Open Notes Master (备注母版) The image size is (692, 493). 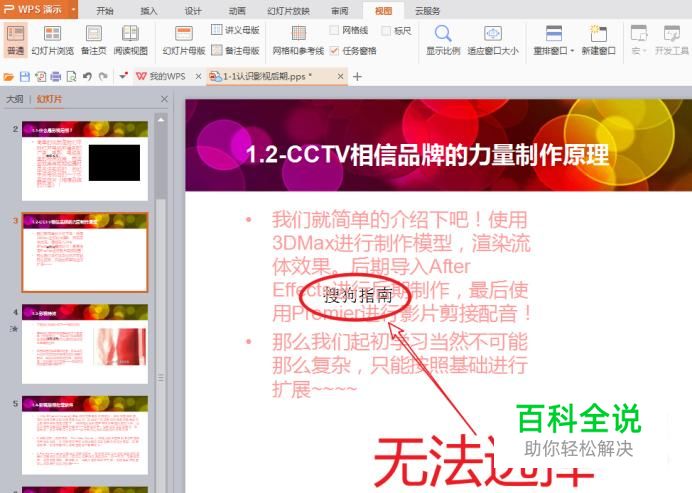coord(235,50)
